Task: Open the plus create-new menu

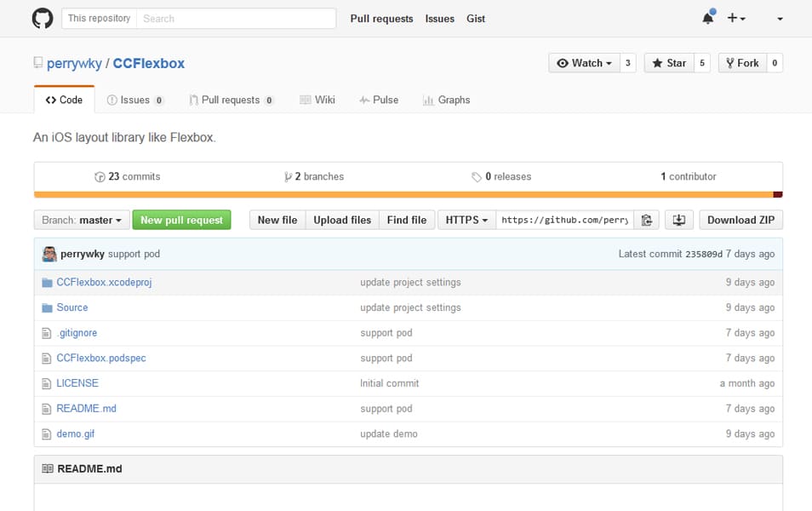Action: click(x=736, y=18)
